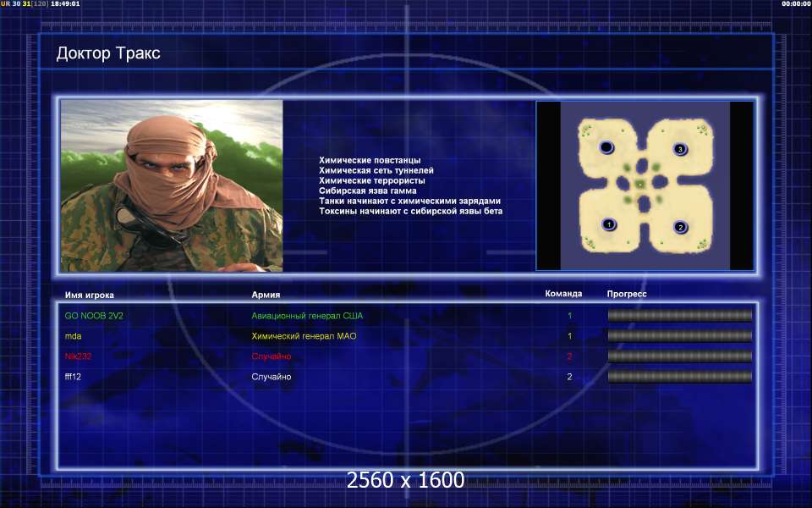Click the Химическая сеть туннелей line

376,170
